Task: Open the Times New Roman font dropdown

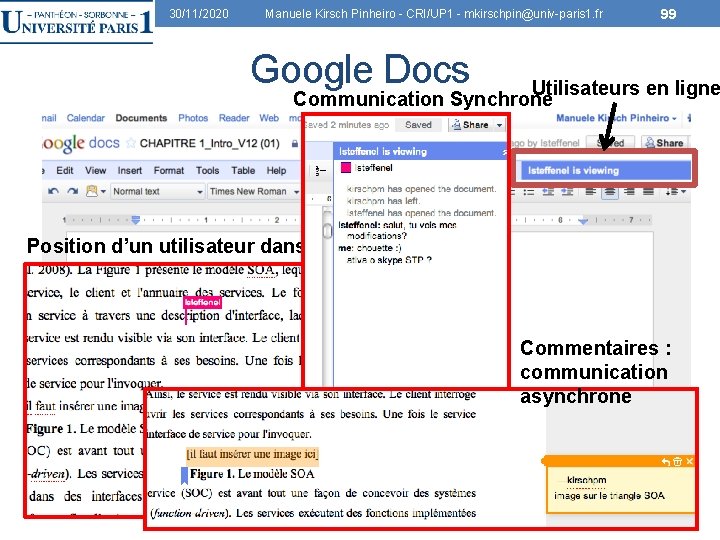Action: pyautogui.click(x=254, y=191)
